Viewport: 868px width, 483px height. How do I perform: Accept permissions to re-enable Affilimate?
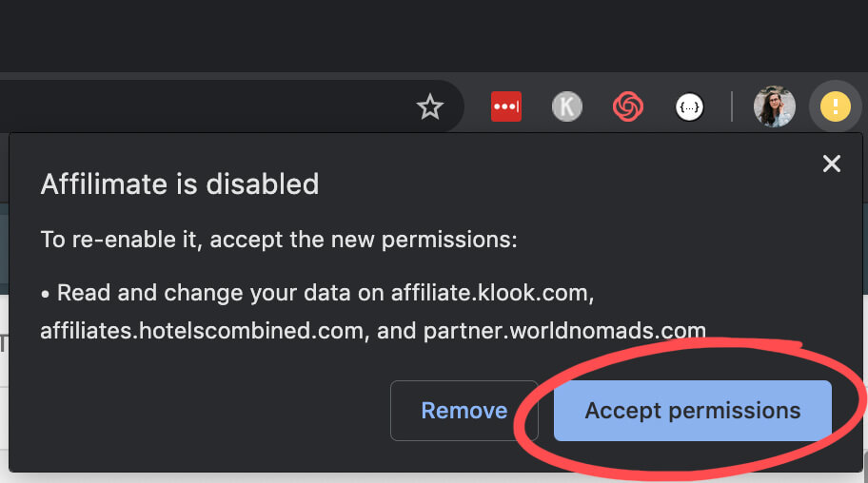[693, 411]
